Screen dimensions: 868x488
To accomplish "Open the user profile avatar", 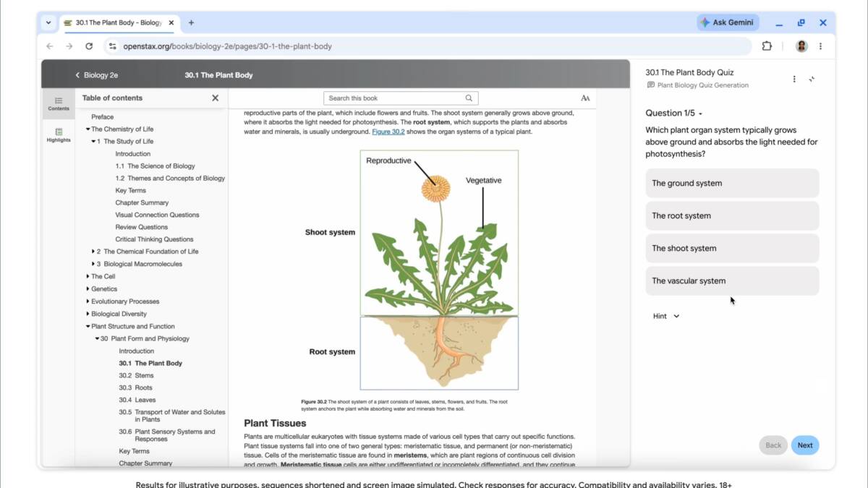I will click(x=801, y=46).
